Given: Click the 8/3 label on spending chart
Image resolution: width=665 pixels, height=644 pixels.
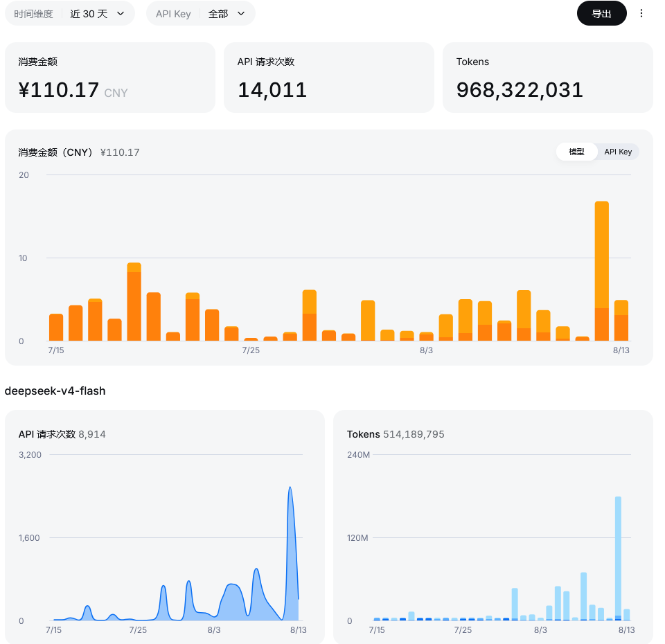Looking at the screenshot, I should click(426, 350).
